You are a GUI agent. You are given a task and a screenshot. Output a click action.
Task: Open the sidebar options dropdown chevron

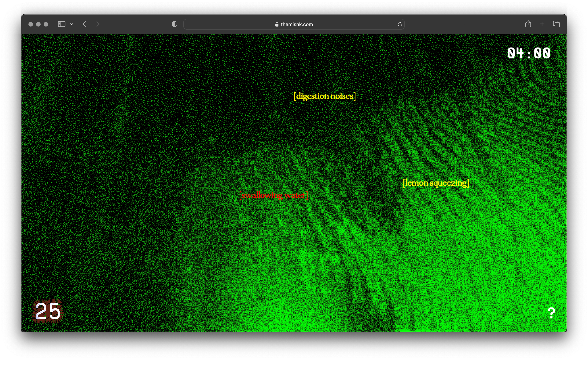tap(72, 24)
